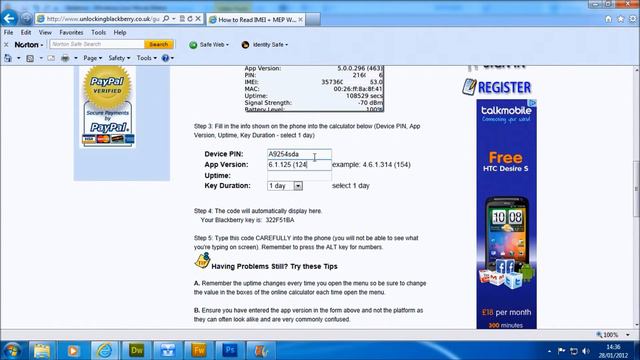Open Photoshop from the taskbar
This screenshot has width=640, height=360.
(231, 351)
